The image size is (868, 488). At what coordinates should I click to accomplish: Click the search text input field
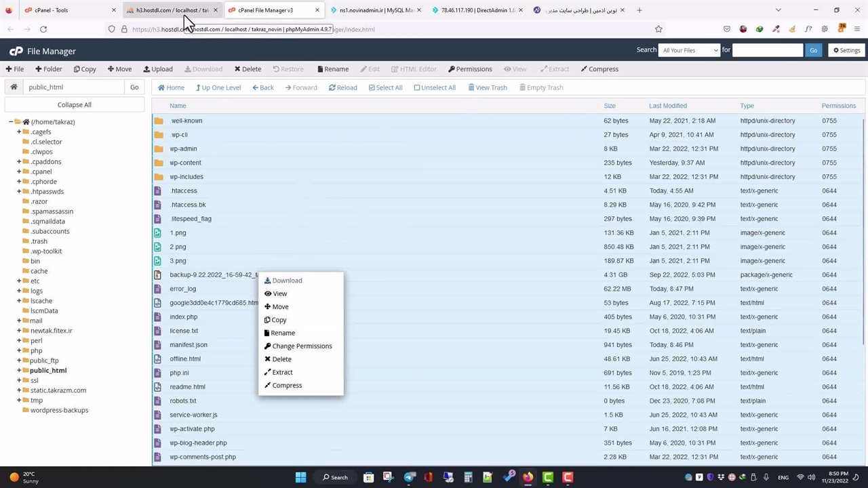767,50
